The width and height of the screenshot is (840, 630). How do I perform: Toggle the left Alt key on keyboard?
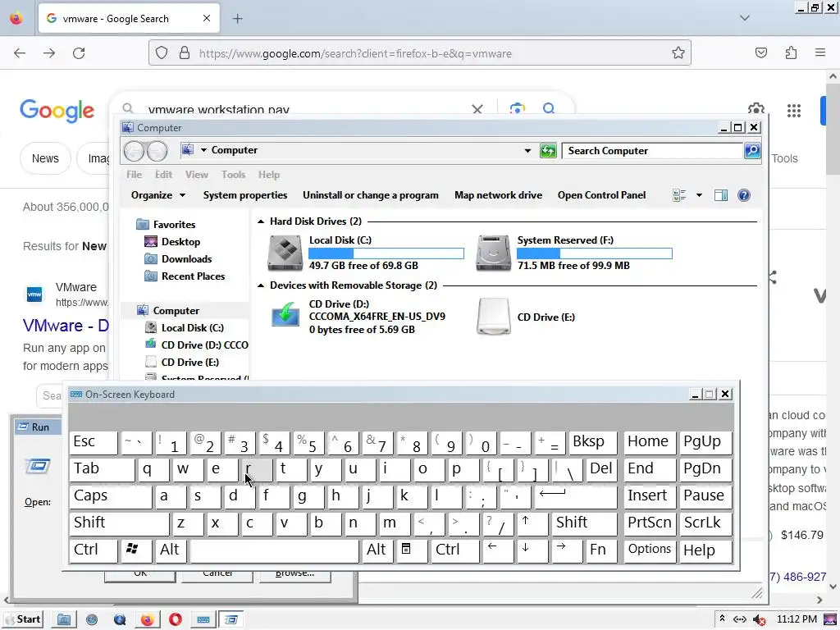point(171,550)
